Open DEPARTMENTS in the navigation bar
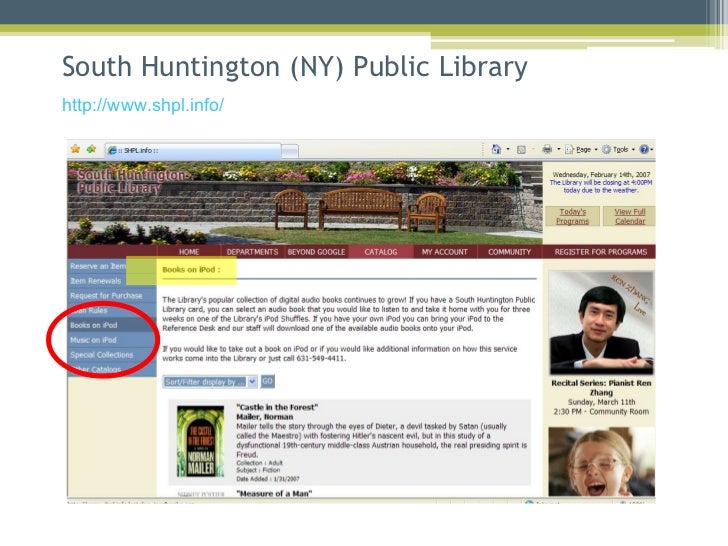728x546 pixels. [x=252, y=252]
